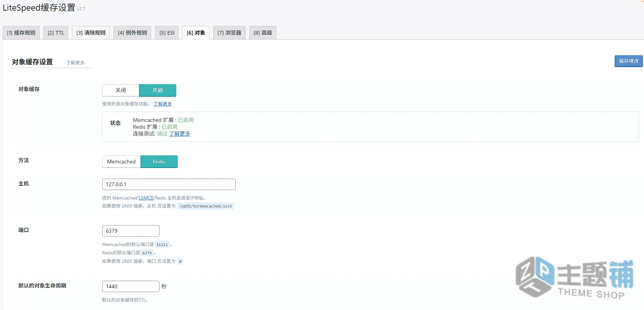Select the [5] ESI tab
The image size is (644, 310).
coord(167,33)
